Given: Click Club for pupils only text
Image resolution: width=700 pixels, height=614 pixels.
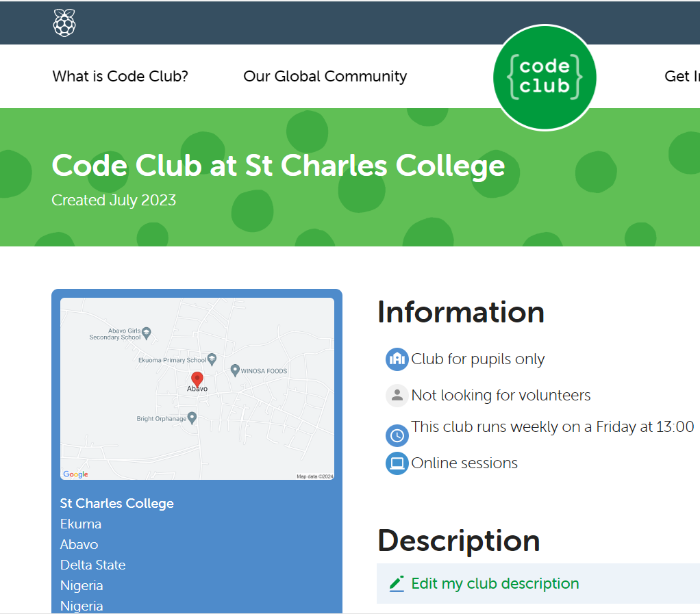Looking at the screenshot, I should (477, 359).
